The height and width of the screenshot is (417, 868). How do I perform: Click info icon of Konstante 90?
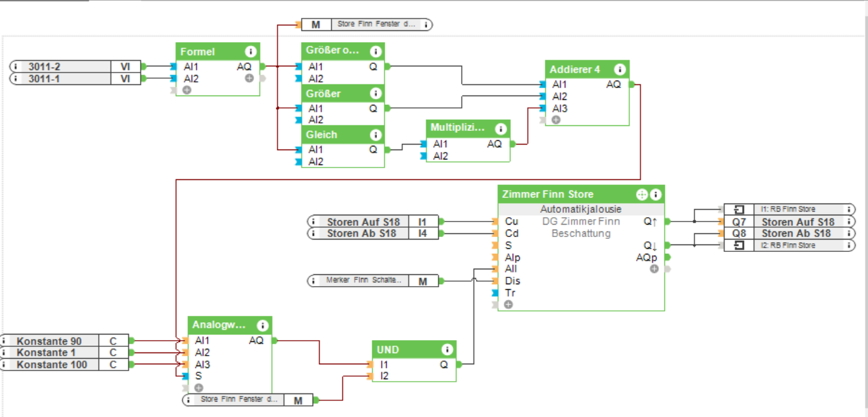tap(4, 341)
